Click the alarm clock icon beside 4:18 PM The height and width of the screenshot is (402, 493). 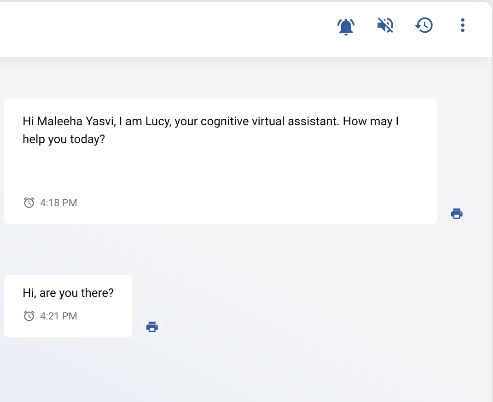pos(29,202)
